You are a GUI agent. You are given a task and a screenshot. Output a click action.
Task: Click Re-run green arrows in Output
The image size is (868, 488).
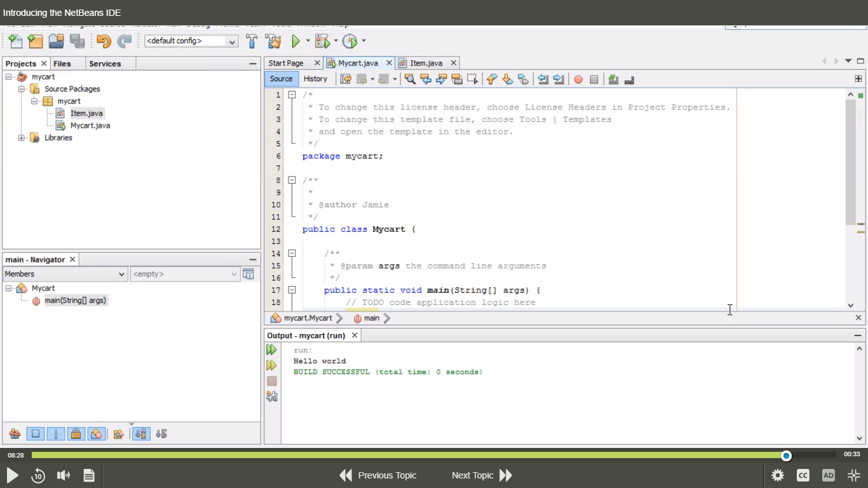271,350
